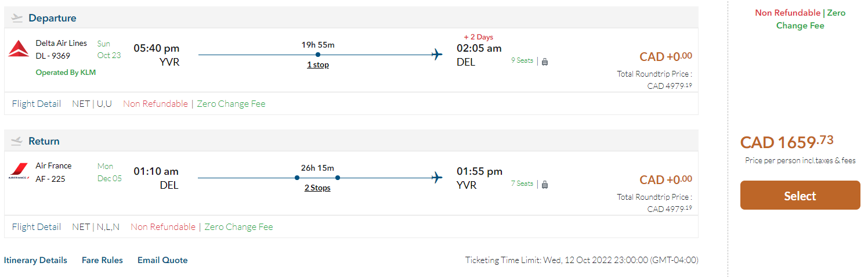Click the Delta Air Lines logo
The width and height of the screenshot is (868, 277).
point(19,49)
